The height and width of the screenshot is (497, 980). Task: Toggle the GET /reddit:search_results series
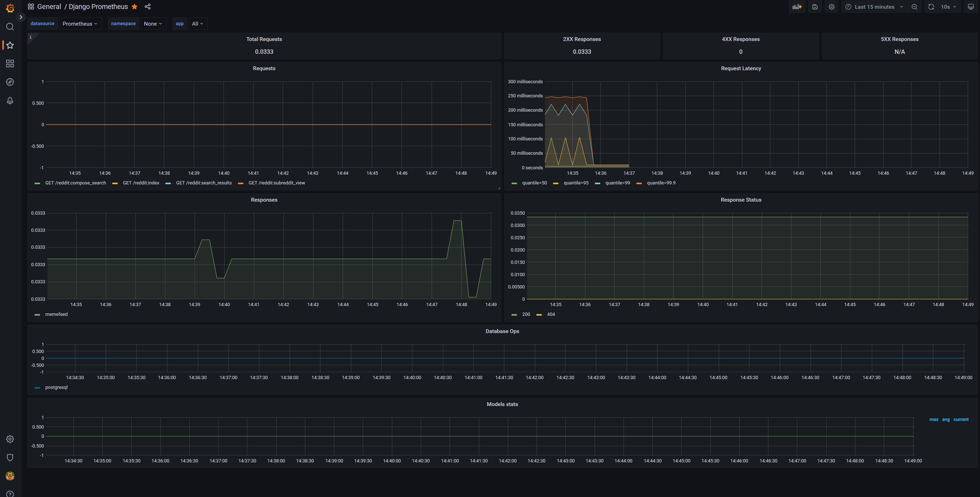[x=204, y=183]
